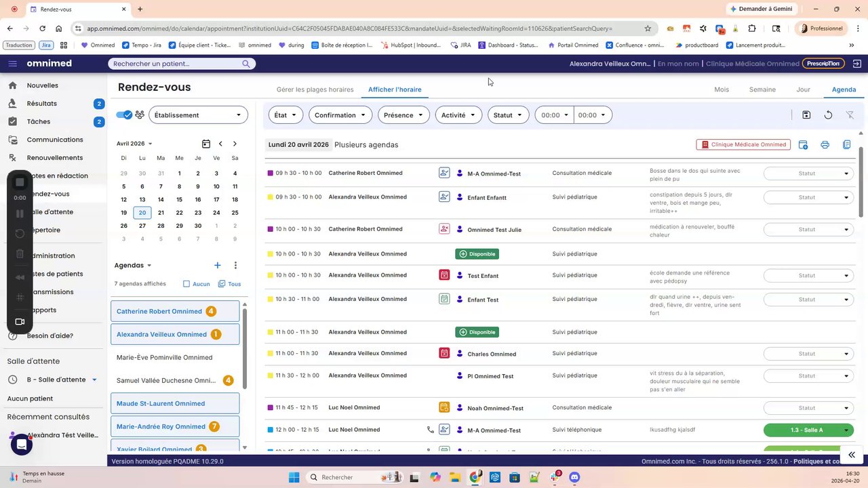
Task: Click presence icon for Omnimed Test Julie
Action: point(444,229)
